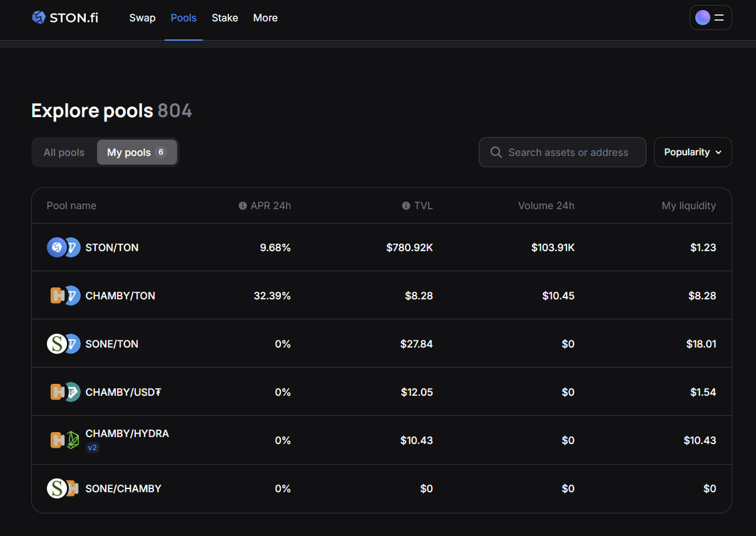Click the TVL info icon
This screenshot has height=536, width=756.
[406, 206]
